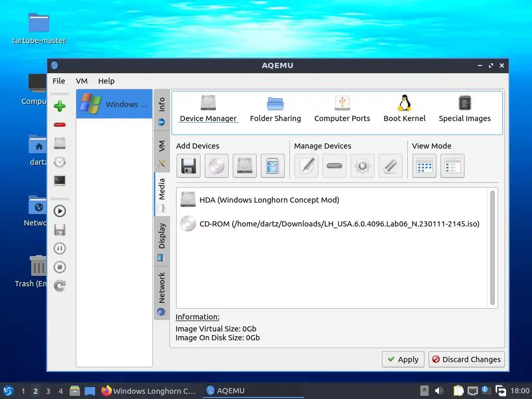This screenshot has width=532, height=399.
Task: Edit the selected device with pencil icon
Action: point(307,166)
